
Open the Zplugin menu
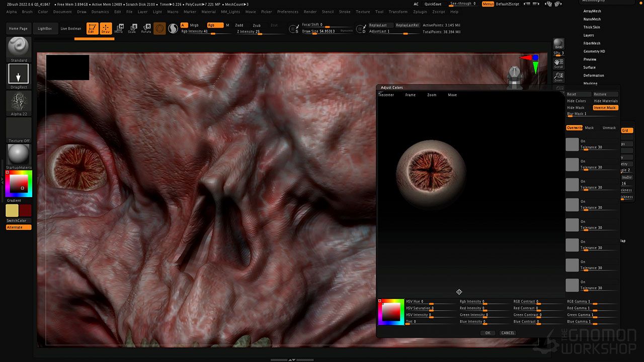pyautogui.click(x=420, y=12)
